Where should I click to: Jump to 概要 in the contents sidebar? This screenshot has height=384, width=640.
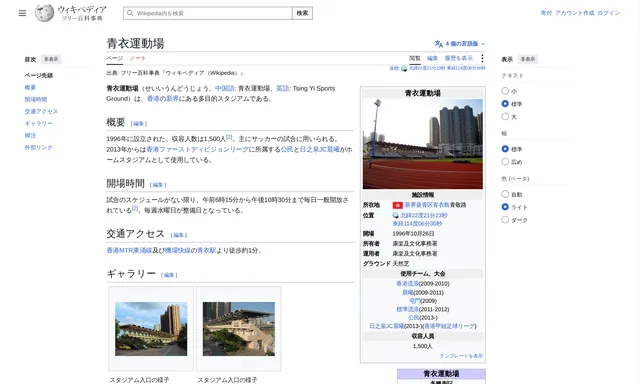coord(30,87)
